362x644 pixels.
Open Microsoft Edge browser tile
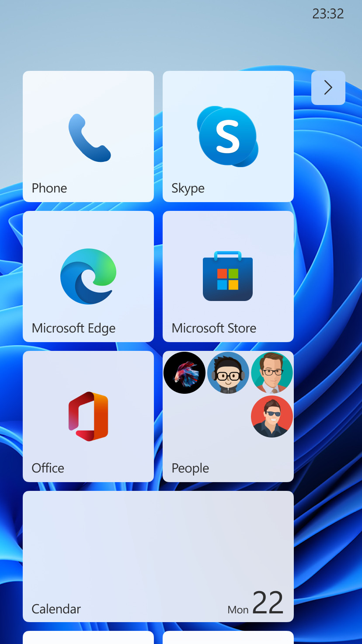point(88,276)
